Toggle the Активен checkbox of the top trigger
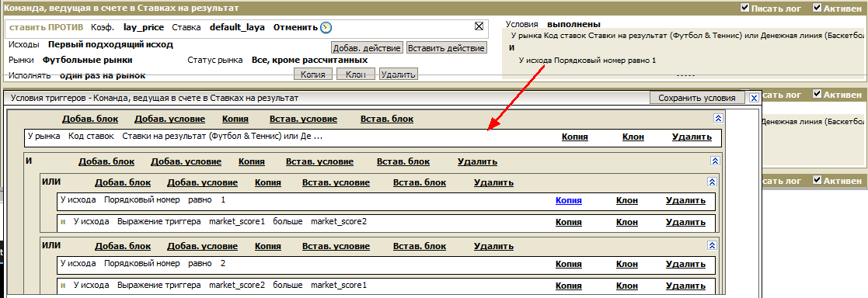 point(817,8)
